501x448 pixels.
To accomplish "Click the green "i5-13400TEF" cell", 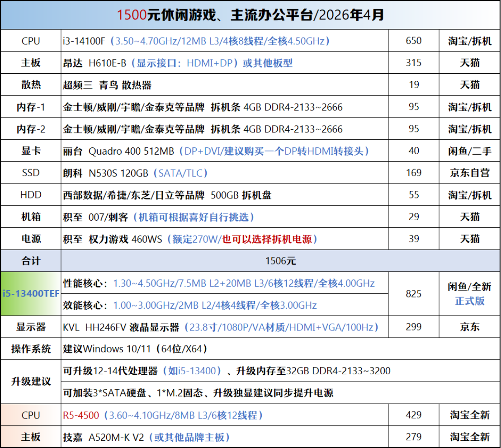I will (x=31, y=294).
